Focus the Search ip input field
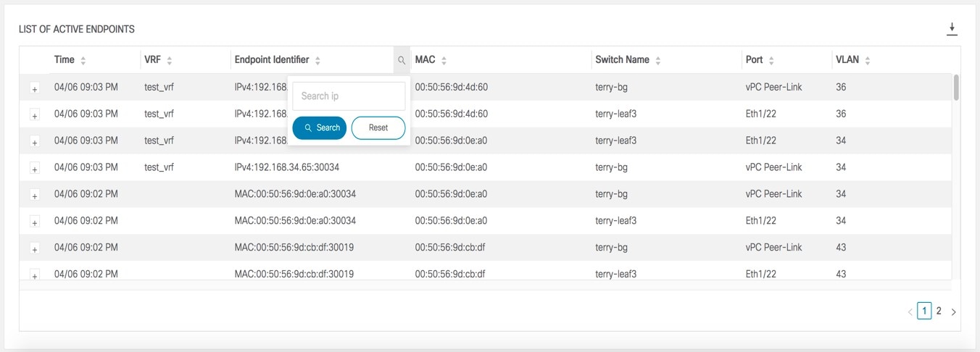Viewport: 980px width, 352px height. (x=349, y=96)
